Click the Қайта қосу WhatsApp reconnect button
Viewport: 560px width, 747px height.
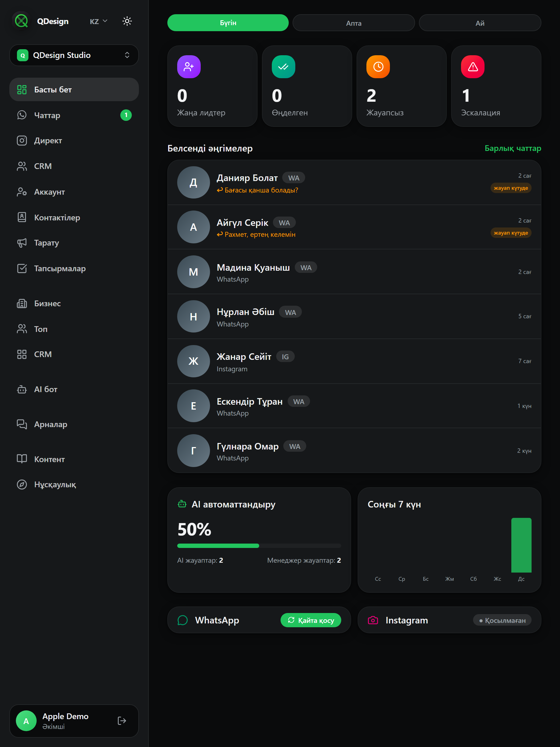(x=311, y=620)
